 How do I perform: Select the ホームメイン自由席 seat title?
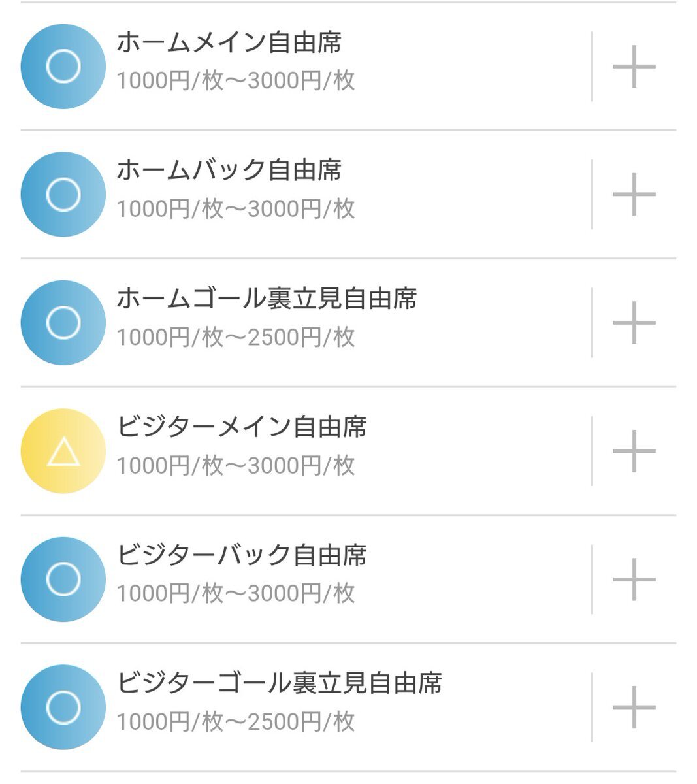(x=229, y=42)
